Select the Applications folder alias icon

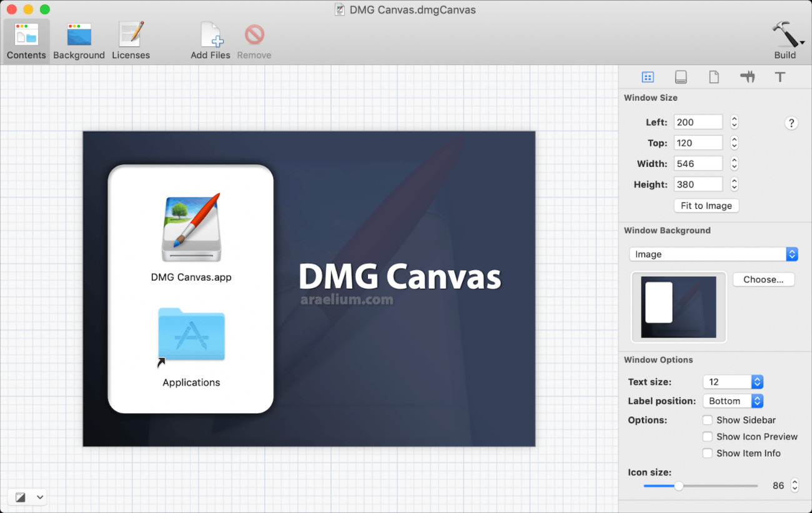[191, 336]
